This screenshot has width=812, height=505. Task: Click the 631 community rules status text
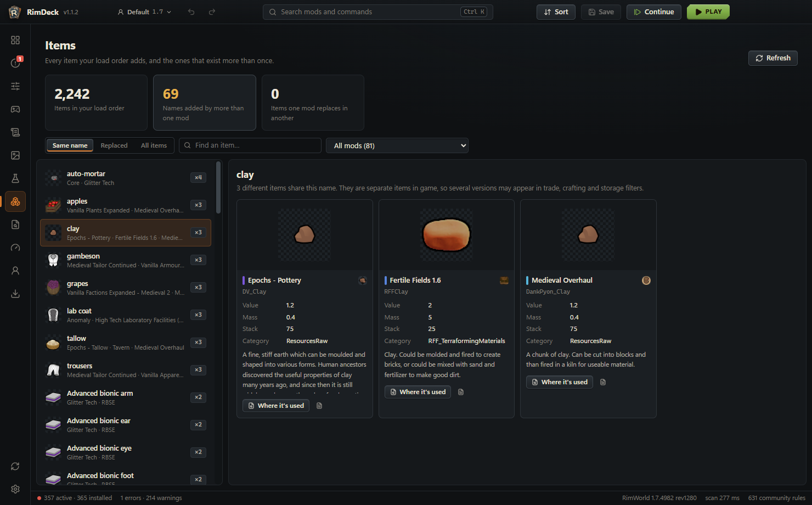(777, 498)
